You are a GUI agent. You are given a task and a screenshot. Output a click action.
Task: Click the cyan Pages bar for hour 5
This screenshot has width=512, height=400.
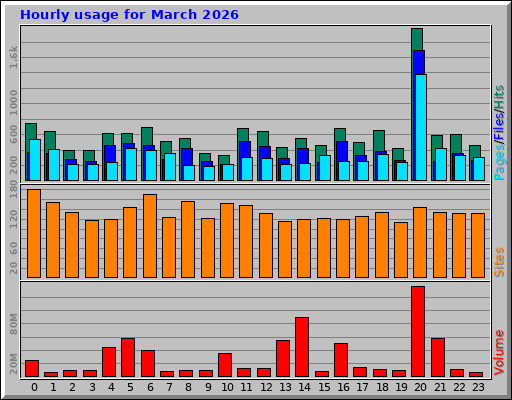tap(131, 164)
